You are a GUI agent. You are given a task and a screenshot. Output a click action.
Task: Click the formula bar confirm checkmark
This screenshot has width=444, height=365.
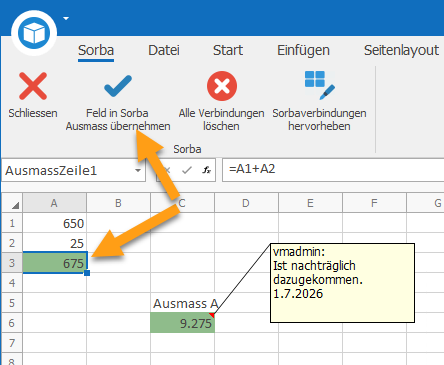(187, 170)
